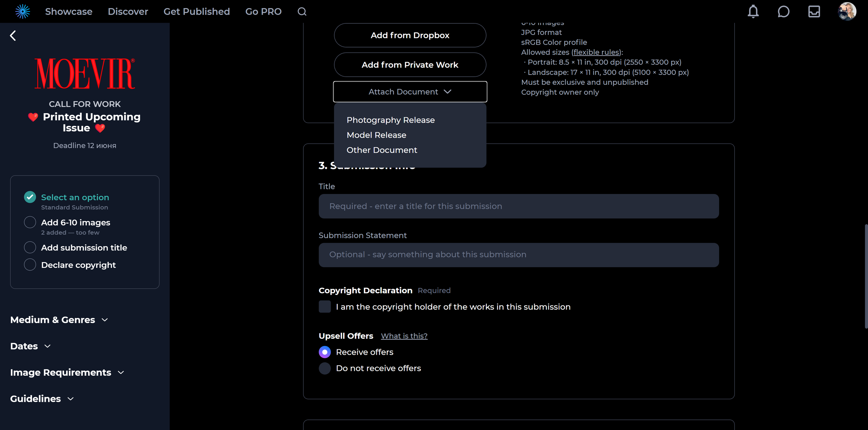Open the flexible rules link
The image size is (868, 430).
tap(597, 52)
